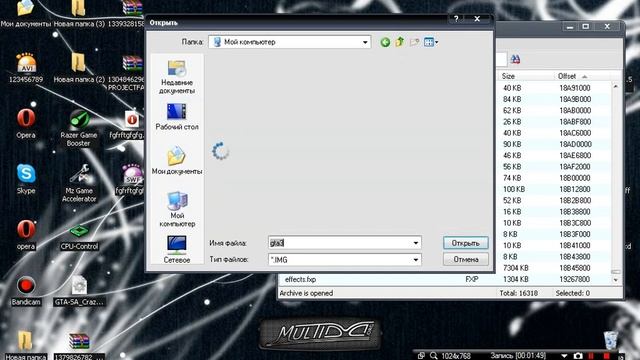The width and height of the screenshot is (640, 360).
Task: Create new folder icon in dialog toolbar
Action: click(x=414, y=42)
